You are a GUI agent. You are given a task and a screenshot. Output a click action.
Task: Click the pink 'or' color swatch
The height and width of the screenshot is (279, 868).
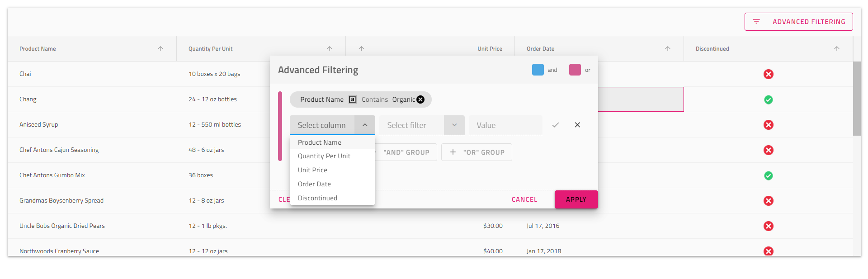pyautogui.click(x=575, y=70)
